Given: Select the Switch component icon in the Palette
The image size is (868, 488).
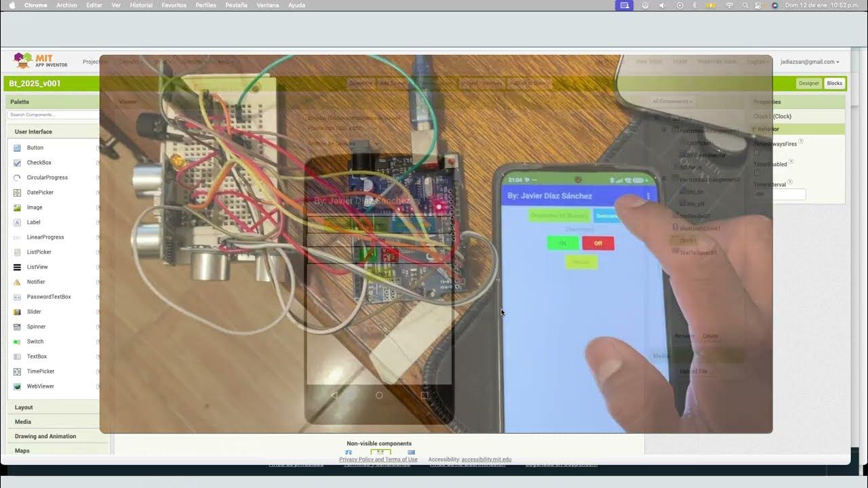Looking at the screenshot, I should [18, 342].
